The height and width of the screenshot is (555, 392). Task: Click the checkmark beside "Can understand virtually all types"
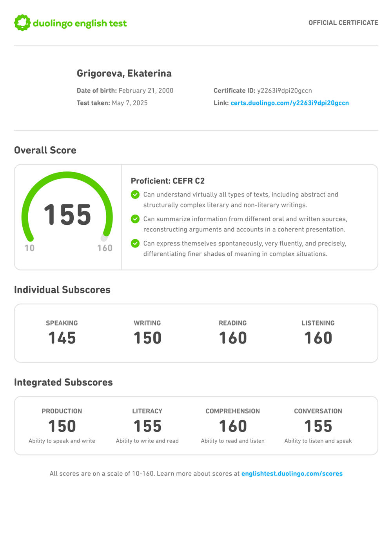pos(135,195)
